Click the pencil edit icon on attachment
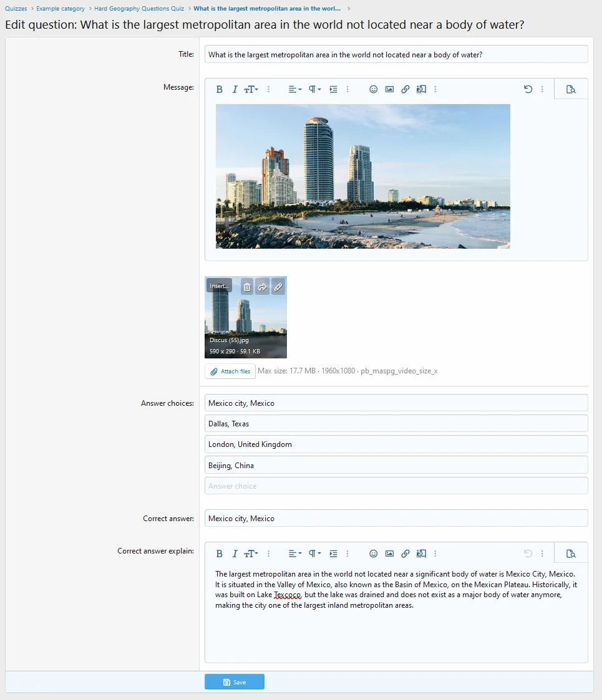Image resolution: width=602 pixels, height=700 pixels. pos(278,287)
